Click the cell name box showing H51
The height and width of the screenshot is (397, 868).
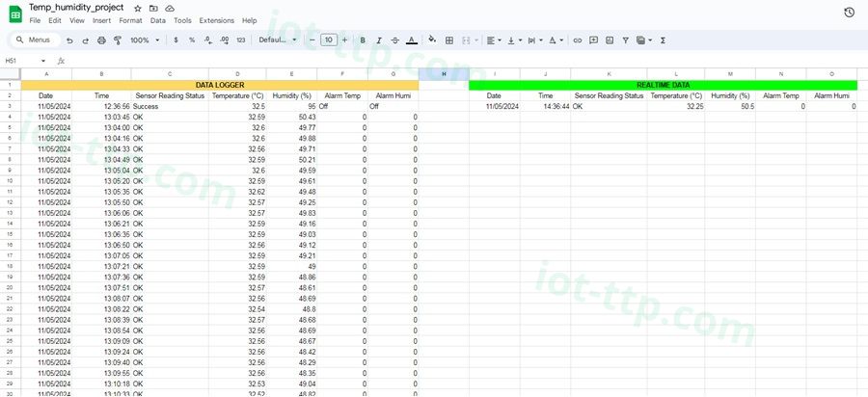coord(24,61)
